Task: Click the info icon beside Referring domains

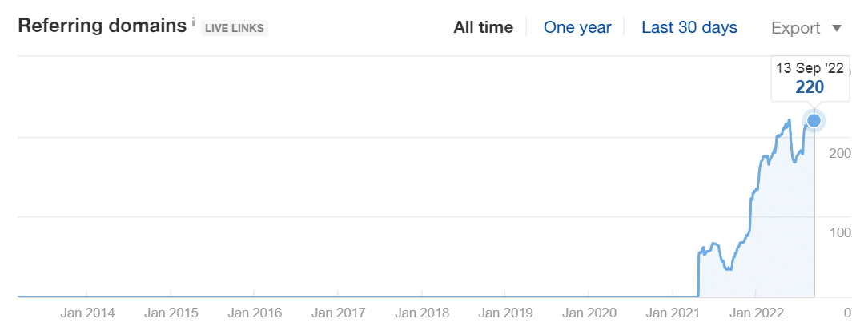Action: 194,23
